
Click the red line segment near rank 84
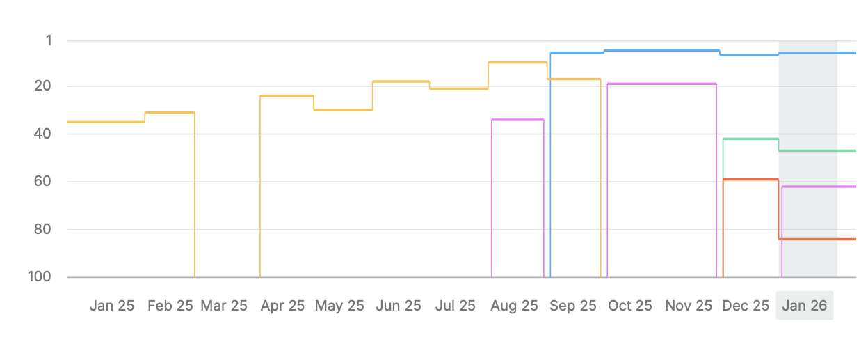pos(817,239)
